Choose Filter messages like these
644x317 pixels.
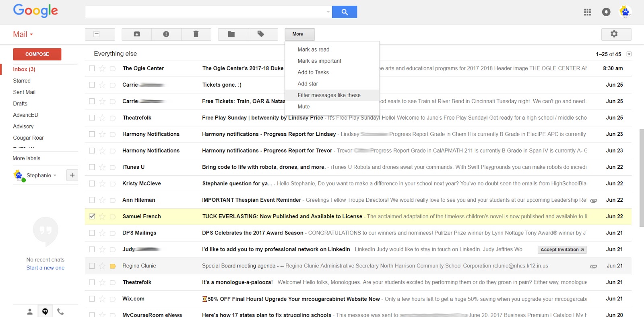click(x=332, y=95)
